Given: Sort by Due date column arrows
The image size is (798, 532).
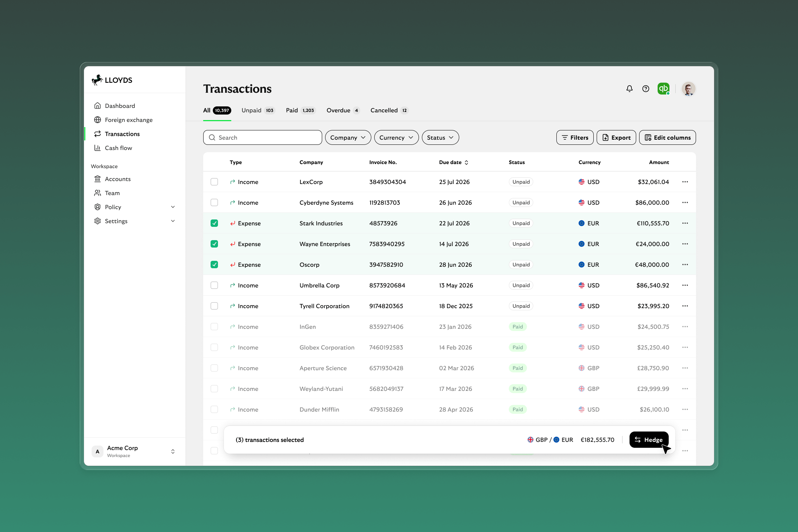Looking at the screenshot, I should click(x=467, y=163).
